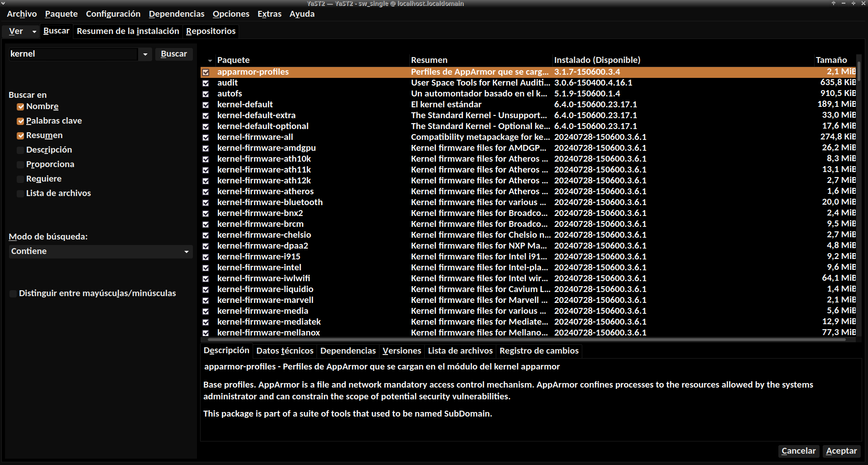Enable Proporciona search option
Image resolution: width=868 pixels, height=465 pixels.
click(x=20, y=165)
